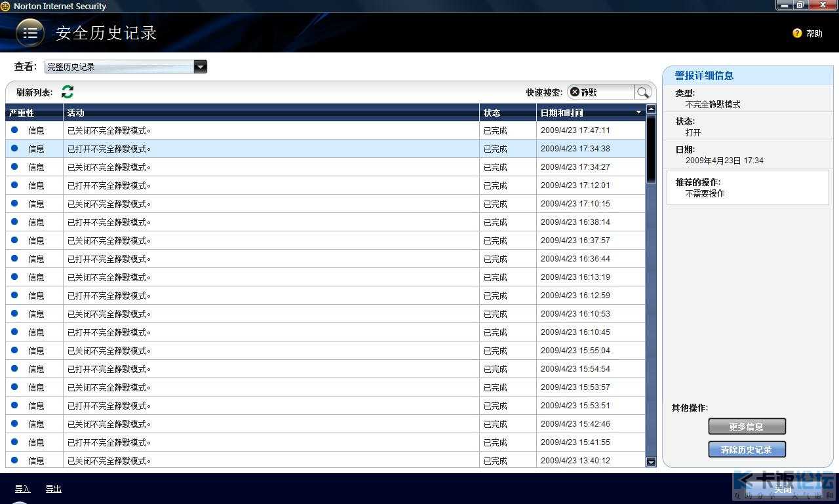
Task: Click the quick search input field containing 静默
Action: (x=607, y=92)
